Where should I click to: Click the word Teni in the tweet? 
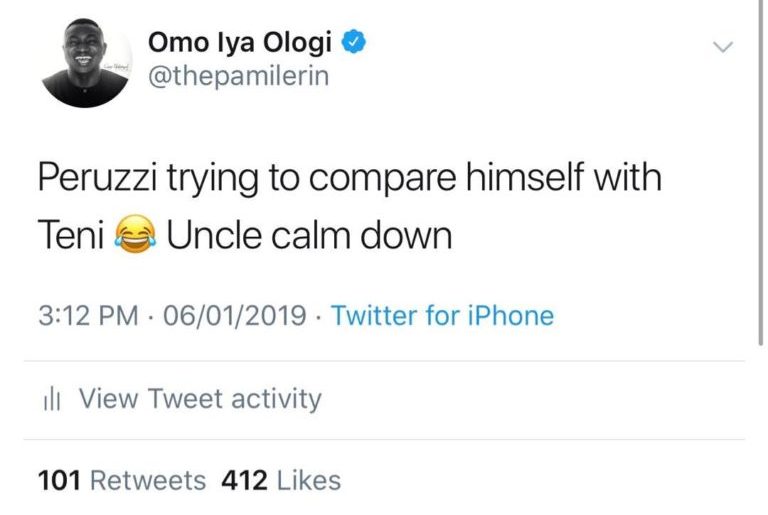click(73, 237)
